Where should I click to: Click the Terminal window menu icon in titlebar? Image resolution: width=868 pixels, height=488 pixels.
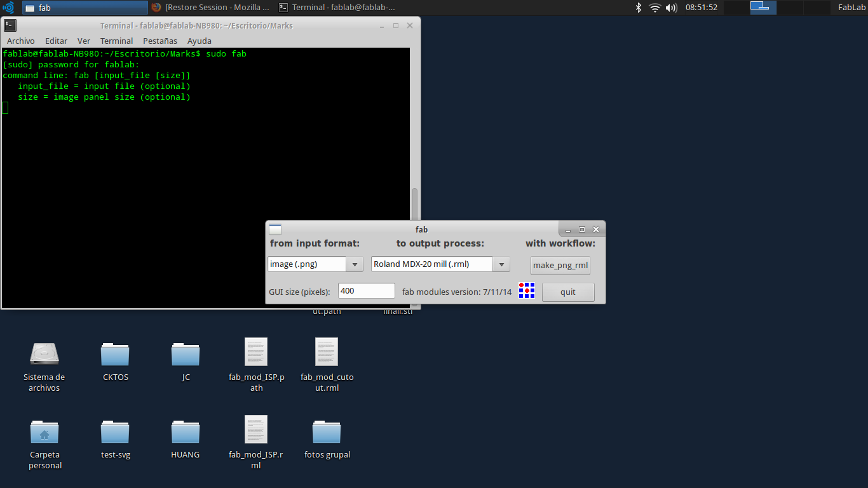click(x=10, y=25)
